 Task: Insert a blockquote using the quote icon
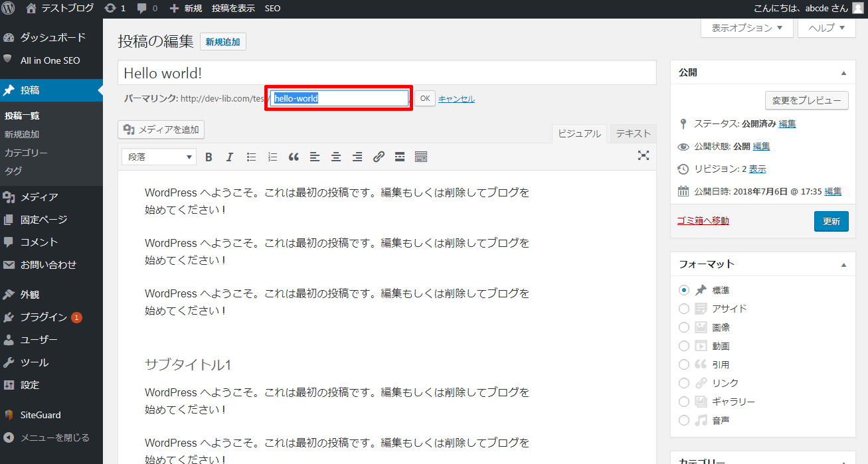click(294, 157)
